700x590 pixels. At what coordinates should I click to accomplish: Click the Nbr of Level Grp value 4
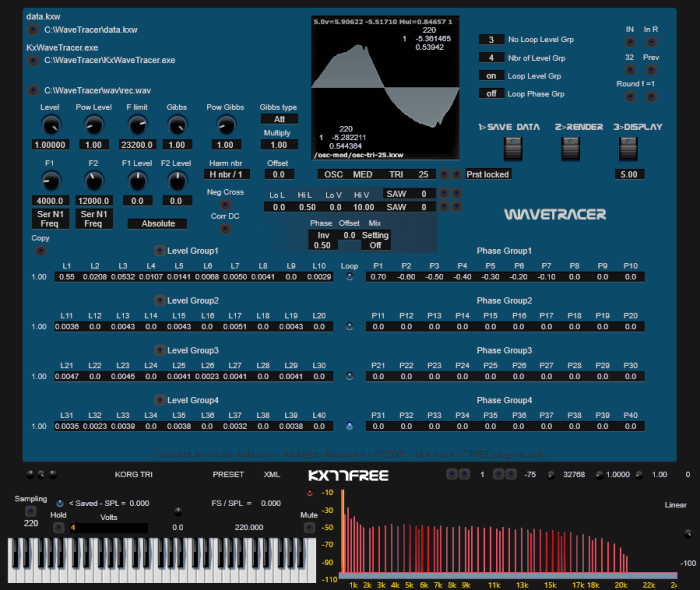(491, 58)
